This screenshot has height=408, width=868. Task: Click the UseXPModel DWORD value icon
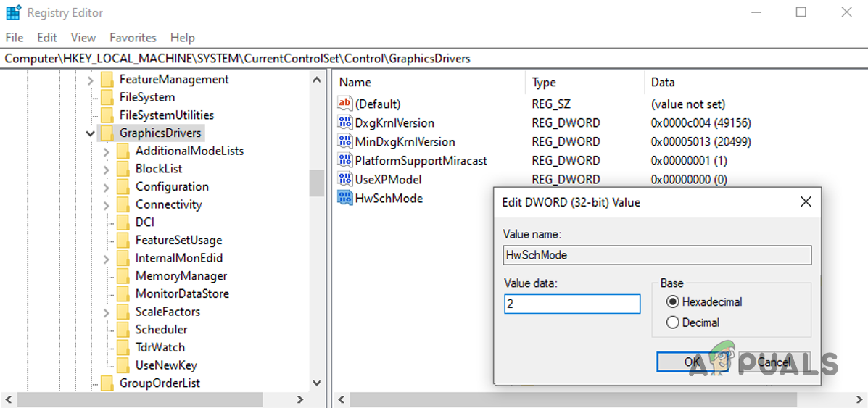[x=345, y=180]
